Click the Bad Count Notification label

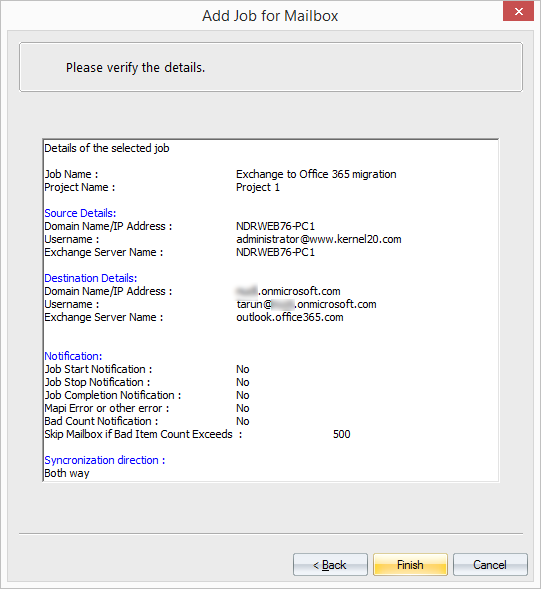click(101, 421)
